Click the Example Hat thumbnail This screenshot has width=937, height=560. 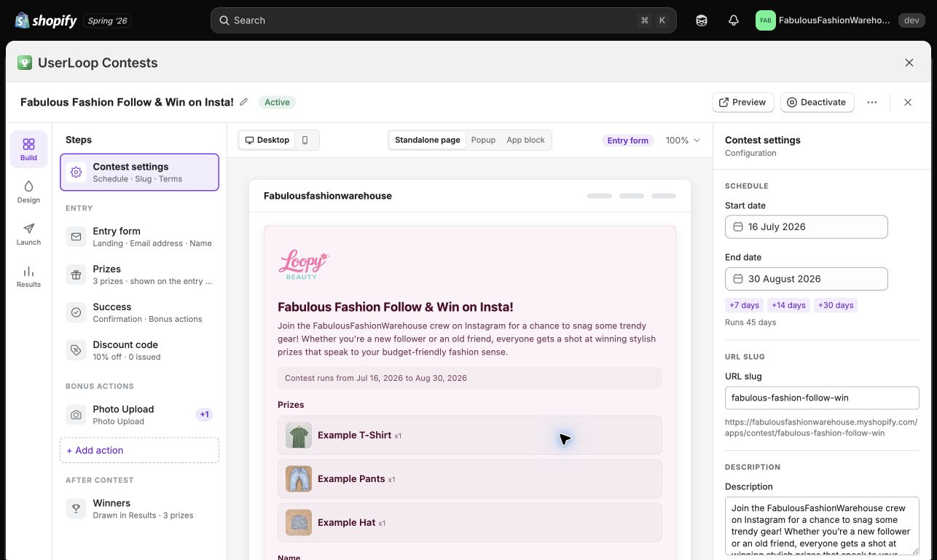point(299,523)
